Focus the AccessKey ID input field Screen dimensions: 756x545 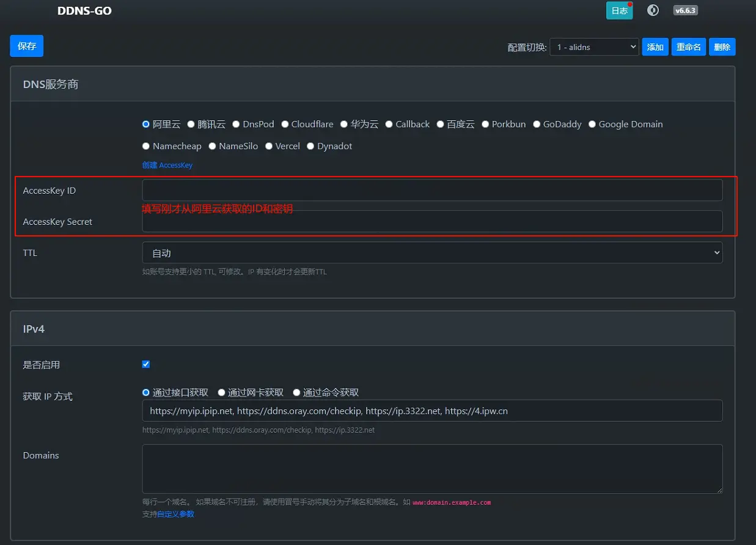pos(432,190)
